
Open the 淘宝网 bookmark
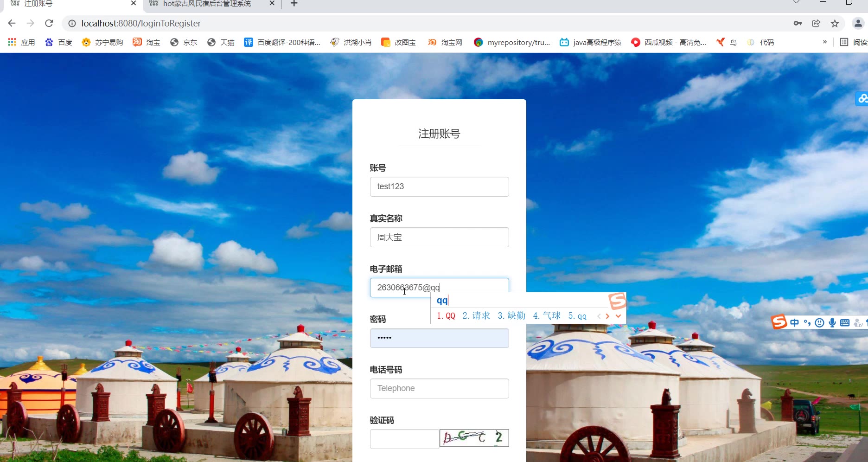445,42
